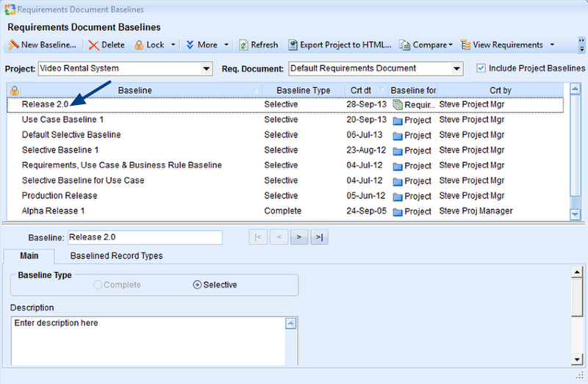Click the Compare toolbar icon
The image size is (588, 384).
click(404, 45)
